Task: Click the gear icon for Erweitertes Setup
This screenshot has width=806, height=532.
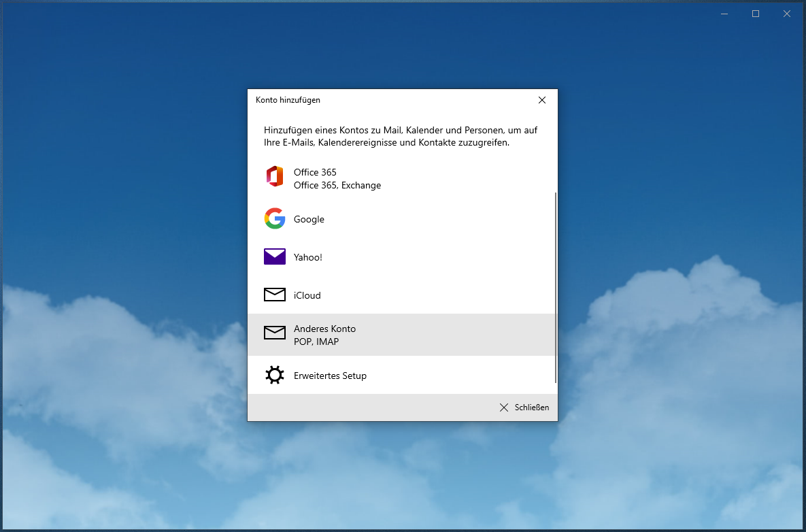Action: pos(275,376)
